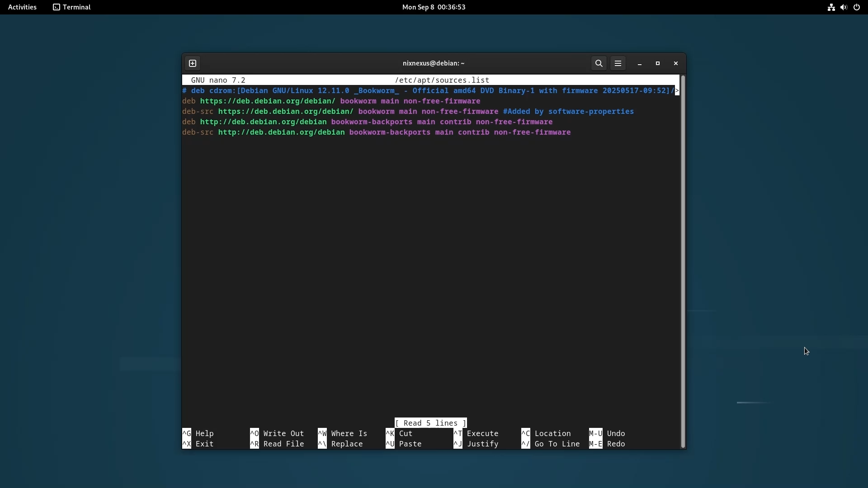Click the new tab icon in terminal header

(193, 63)
